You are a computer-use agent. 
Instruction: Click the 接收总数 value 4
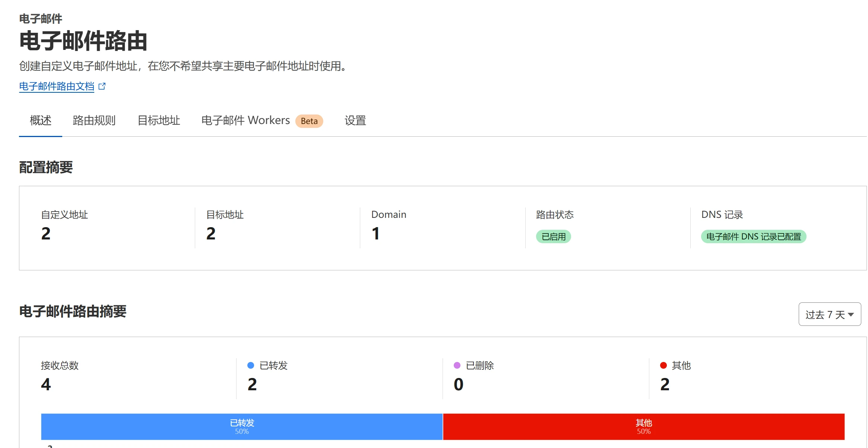pyautogui.click(x=46, y=384)
